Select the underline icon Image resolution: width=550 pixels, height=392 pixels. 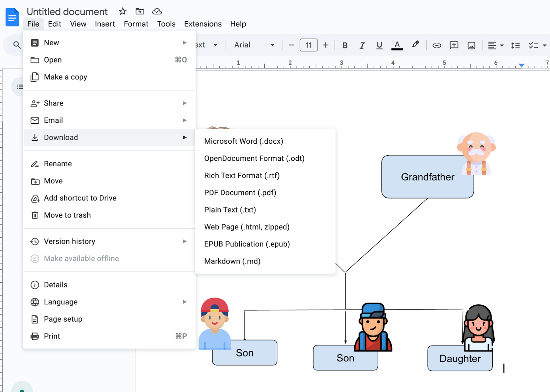379,45
